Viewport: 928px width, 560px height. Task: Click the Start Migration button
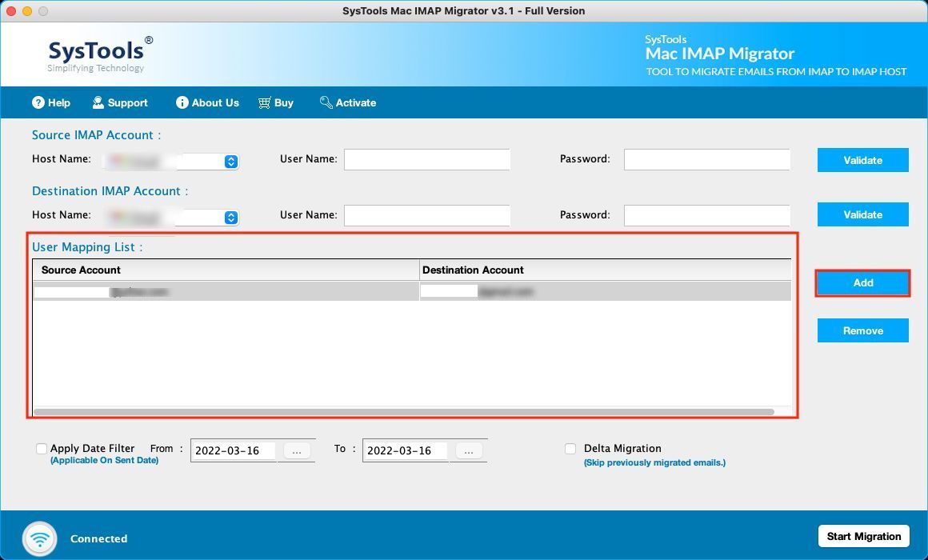click(x=864, y=536)
